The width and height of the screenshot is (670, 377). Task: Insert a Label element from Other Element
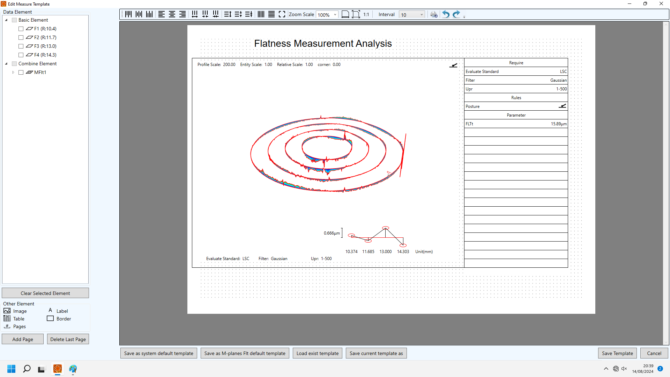(x=57, y=311)
